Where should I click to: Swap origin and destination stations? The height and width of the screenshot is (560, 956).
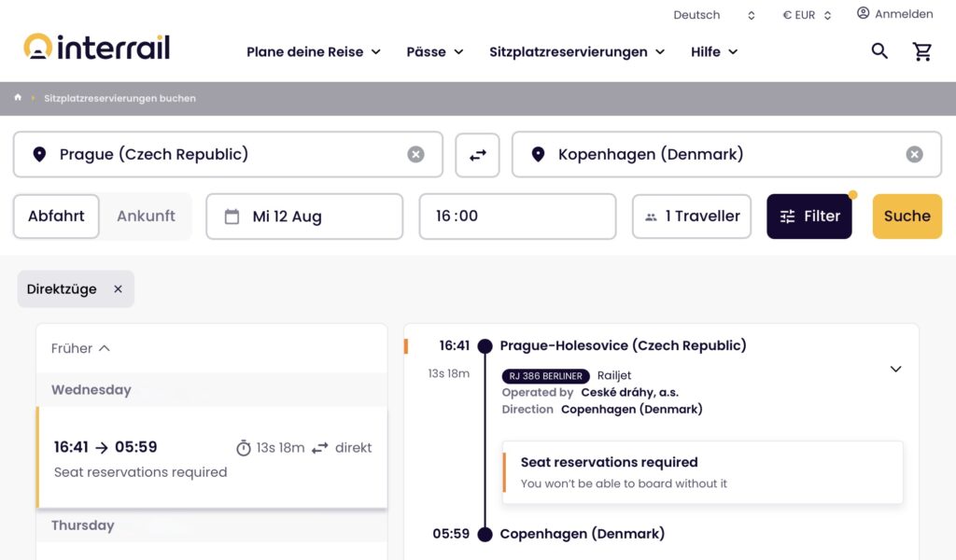478,155
